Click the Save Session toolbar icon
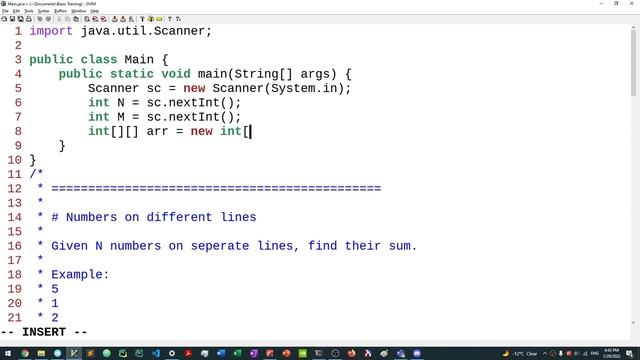The height and width of the screenshot is (360, 640). 123,19
